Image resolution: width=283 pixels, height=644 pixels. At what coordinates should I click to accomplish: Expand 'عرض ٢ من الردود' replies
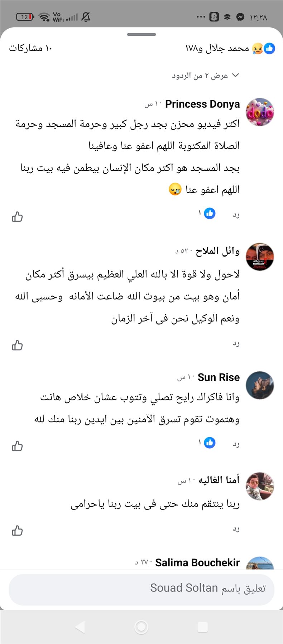(205, 75)
